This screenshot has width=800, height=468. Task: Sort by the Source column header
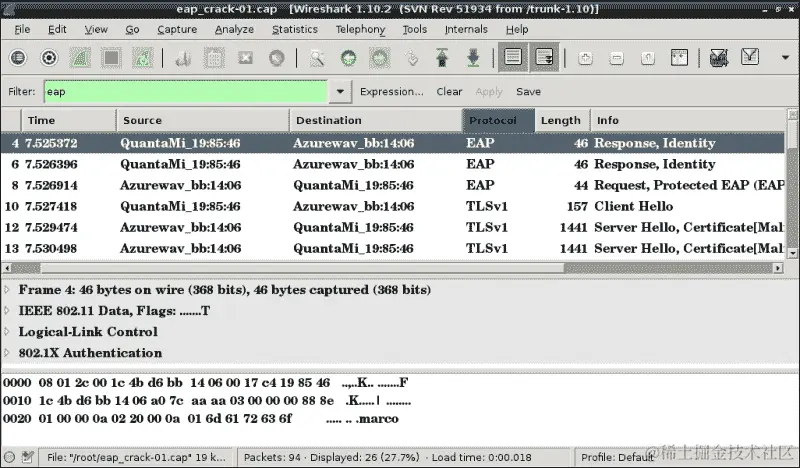coord(203,120)
